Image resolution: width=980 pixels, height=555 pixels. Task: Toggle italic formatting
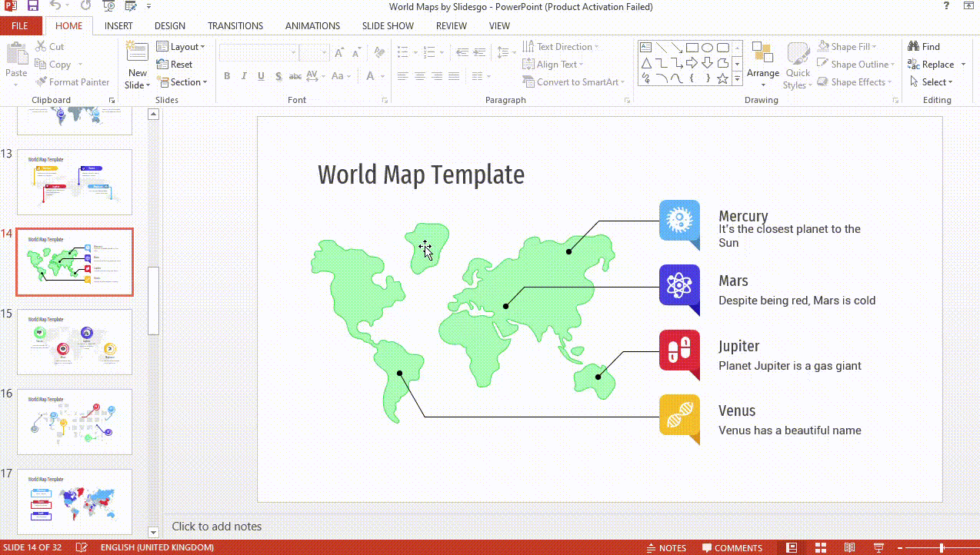pos(243,76)
